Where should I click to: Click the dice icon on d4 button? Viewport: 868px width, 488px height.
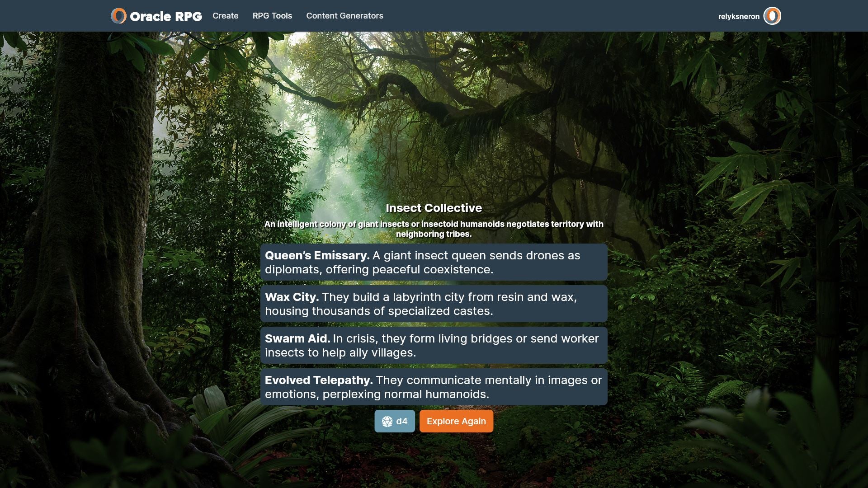click(387, 422)
